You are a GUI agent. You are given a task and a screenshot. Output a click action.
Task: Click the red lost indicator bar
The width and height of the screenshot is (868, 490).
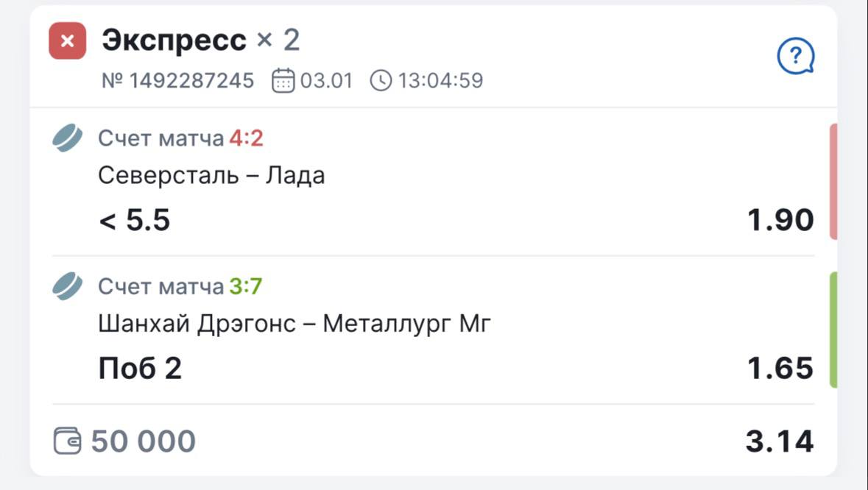[x=833, y=182]
